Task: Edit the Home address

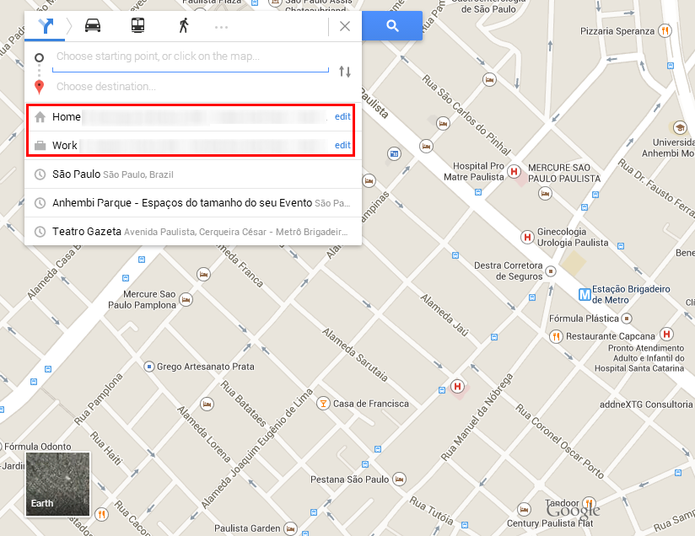Action: pos(343,117)
